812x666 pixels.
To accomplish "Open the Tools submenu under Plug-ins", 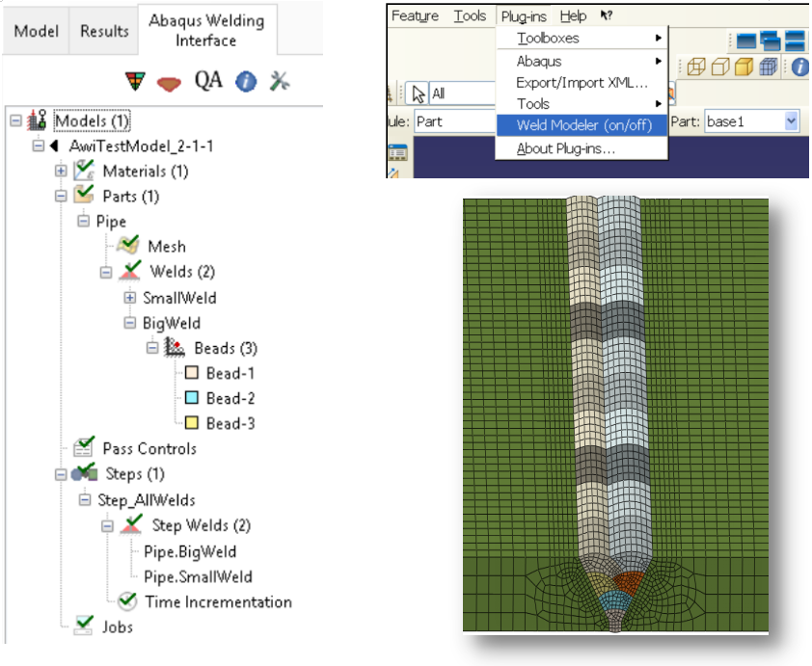I will 582,104.
